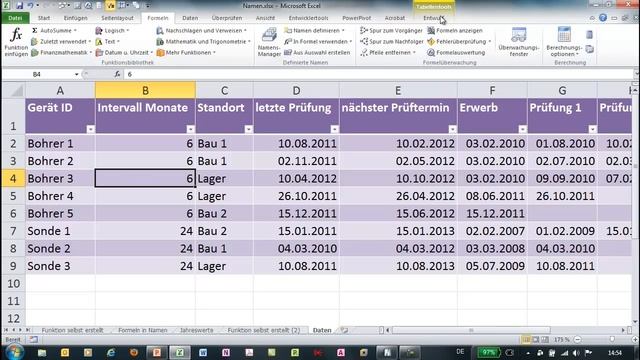Open Intervall Monate filter dropdown
Screen dimensions: 640x360
click(x=190, y=129)
